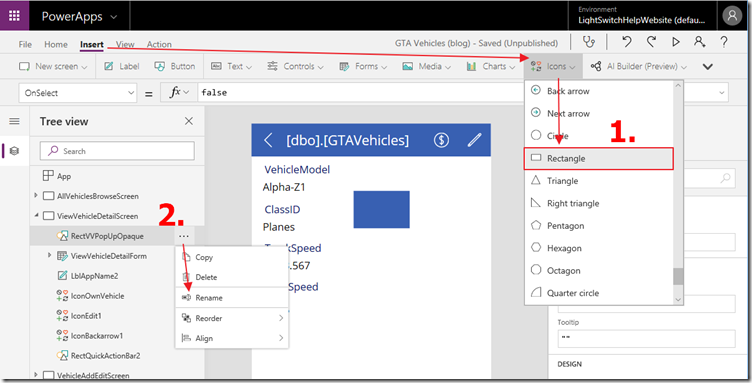This screenshot has width=752, height=383.
Task: Open the Charts dropdown
Action: (491, 67)
